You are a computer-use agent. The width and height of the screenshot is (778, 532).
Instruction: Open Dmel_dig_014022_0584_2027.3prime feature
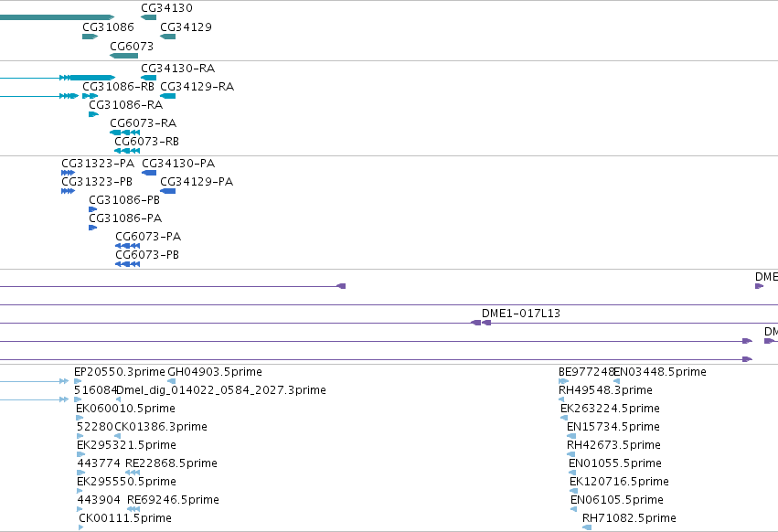(118, 399)
